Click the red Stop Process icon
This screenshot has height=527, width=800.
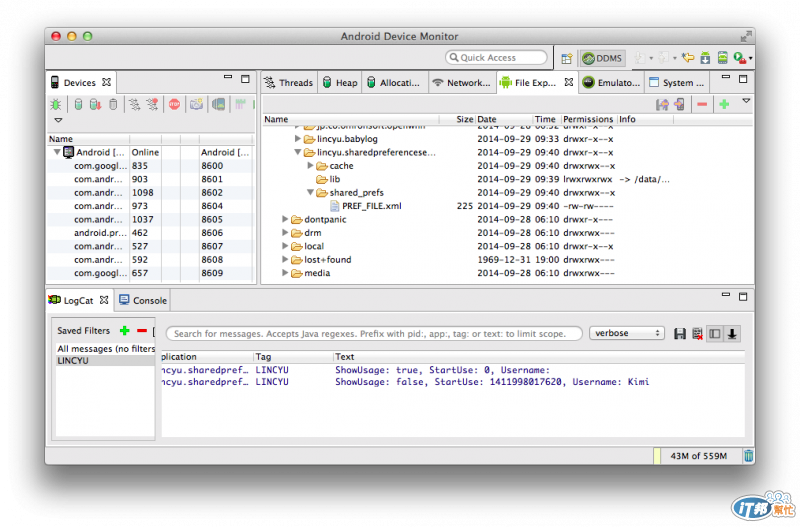click(x=174, y=105)
